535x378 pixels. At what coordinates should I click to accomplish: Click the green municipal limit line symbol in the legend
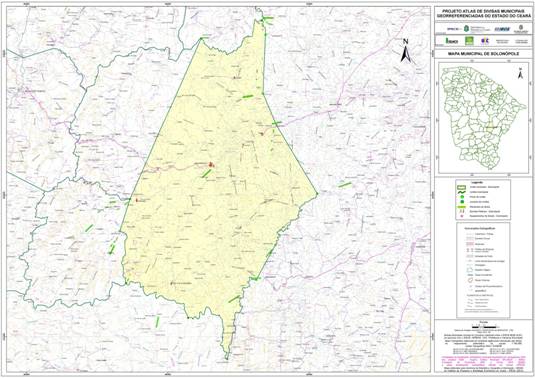click(x=462, y=192)
